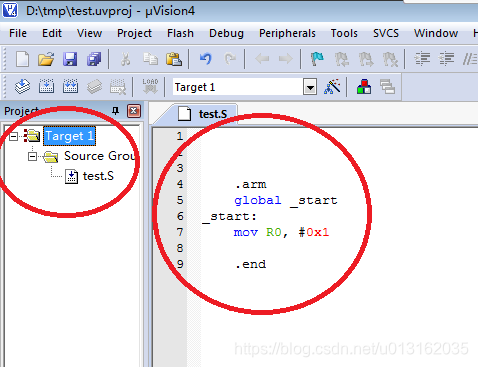Open the Edit menu

[x=52, y=33]
